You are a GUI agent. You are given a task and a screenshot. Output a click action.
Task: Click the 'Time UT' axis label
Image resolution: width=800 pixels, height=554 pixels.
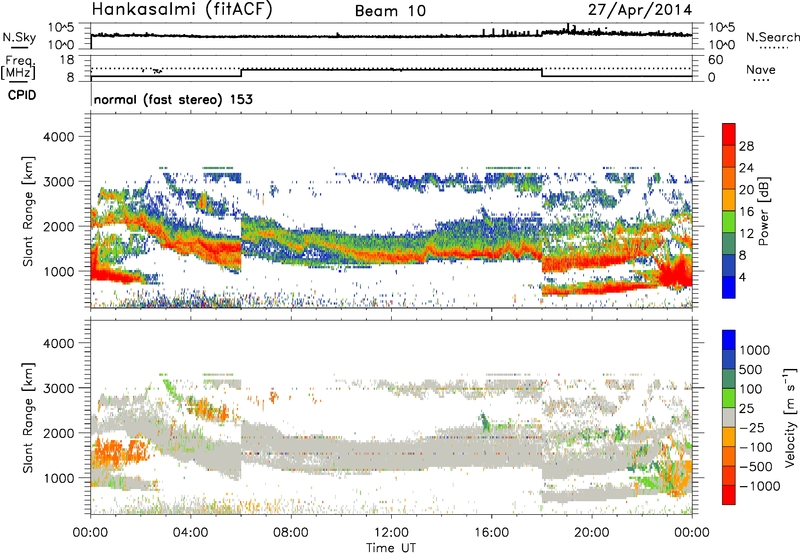pyautogui.click(x=391, y=548)
